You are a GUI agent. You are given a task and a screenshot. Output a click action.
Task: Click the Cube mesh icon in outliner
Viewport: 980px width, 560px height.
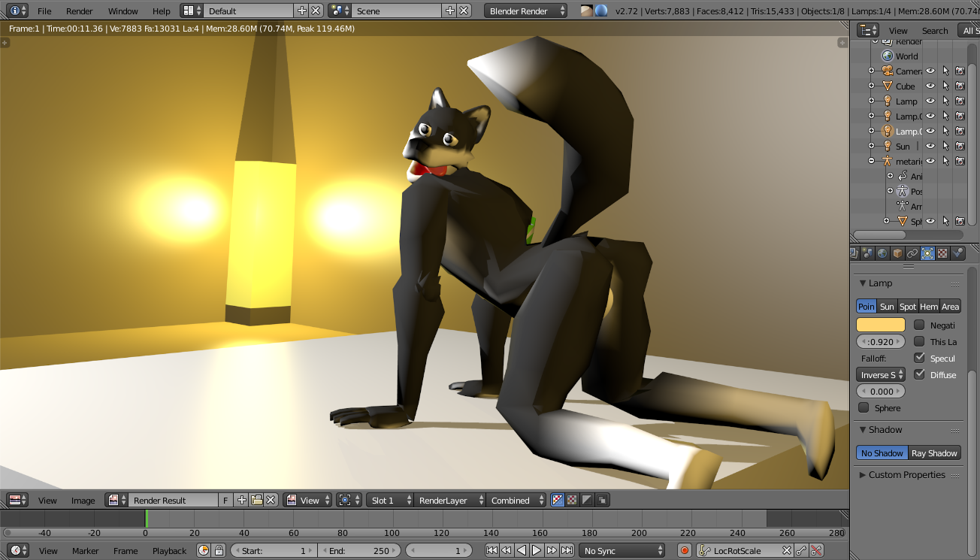tap(888, 86)
